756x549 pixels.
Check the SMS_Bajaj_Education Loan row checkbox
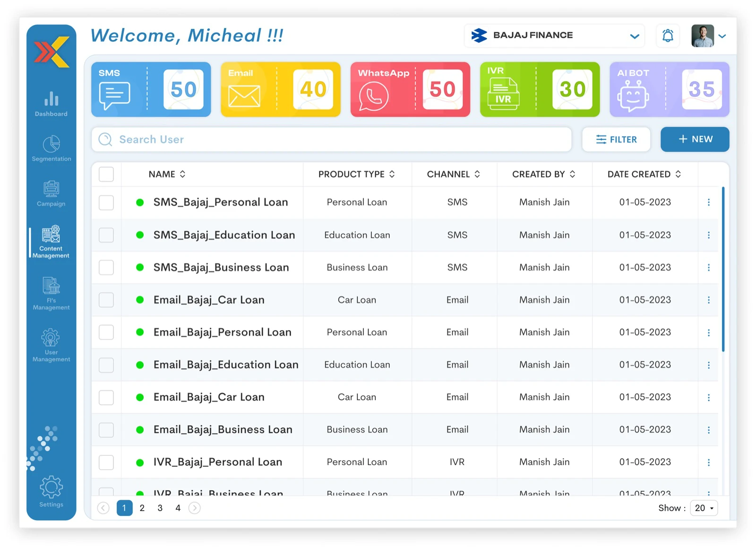106,235
